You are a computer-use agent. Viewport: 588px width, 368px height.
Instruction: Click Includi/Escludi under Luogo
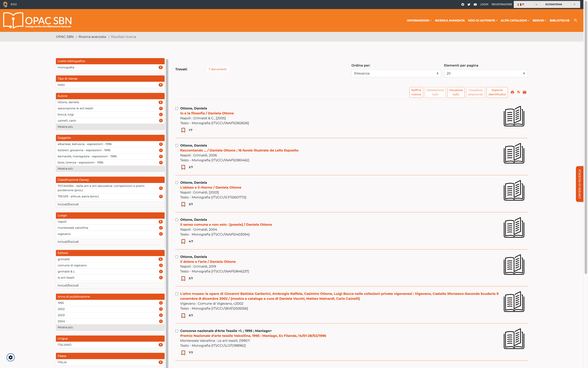tap(110, 242)
